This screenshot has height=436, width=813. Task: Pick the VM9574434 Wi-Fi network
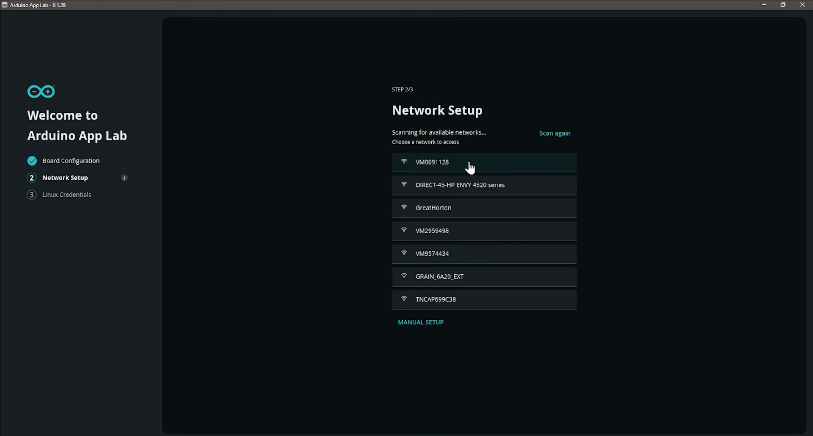click(484, 254)
